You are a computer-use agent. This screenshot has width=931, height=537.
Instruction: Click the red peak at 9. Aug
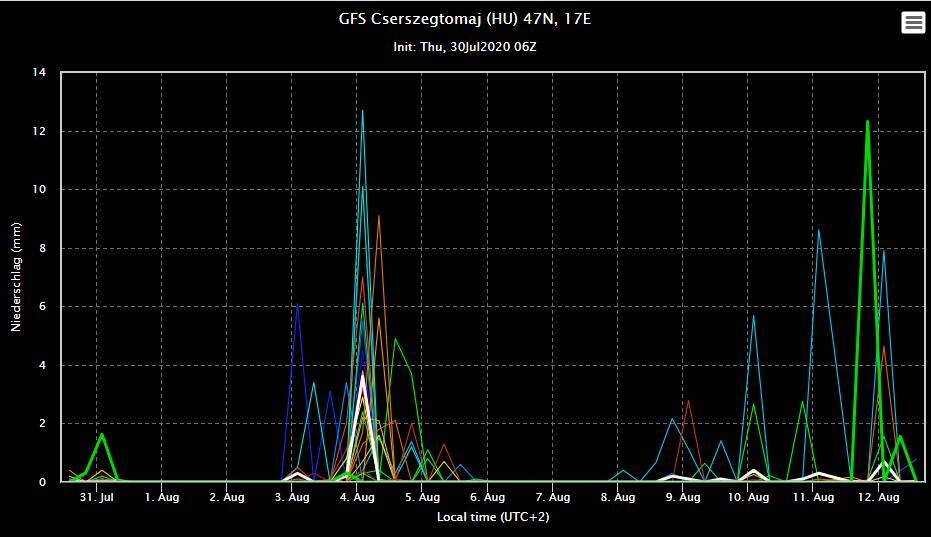[x=688, y=401]
